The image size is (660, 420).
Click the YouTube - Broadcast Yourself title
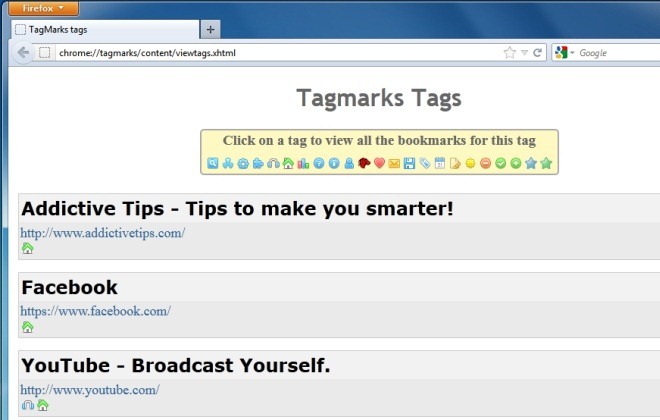[x=176, y=365]
